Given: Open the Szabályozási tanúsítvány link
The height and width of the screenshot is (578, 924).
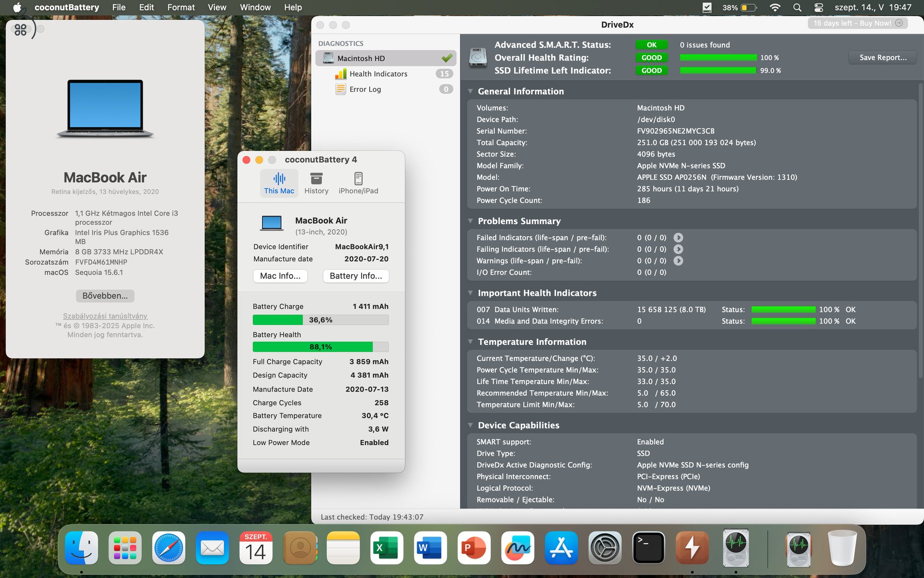Looking at the screenshot, I should point(105,316).
